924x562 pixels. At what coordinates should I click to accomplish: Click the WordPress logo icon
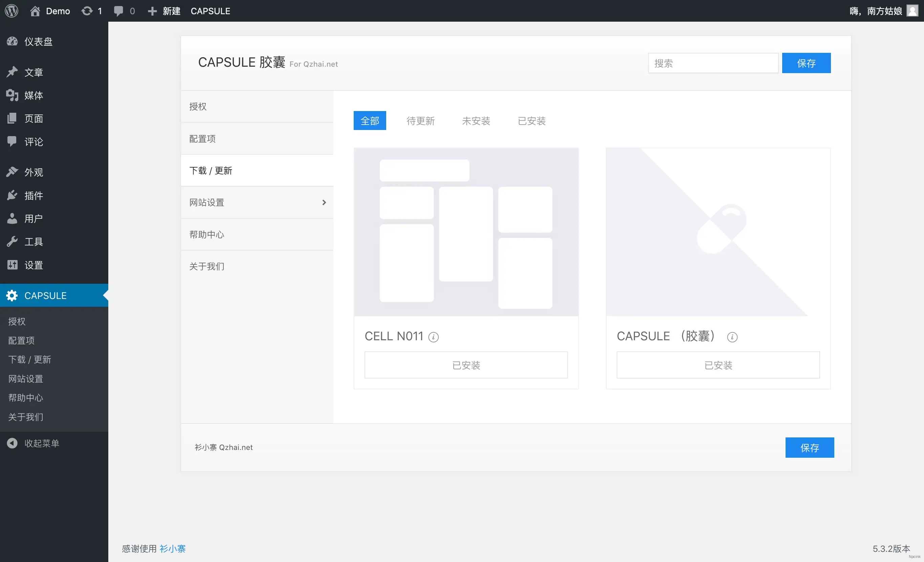12,11
